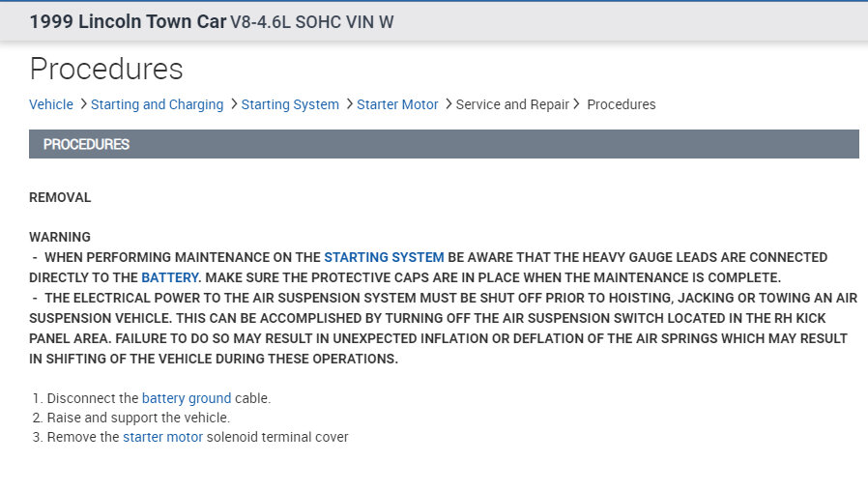Click the gray PROCEDURES section header bar

(x=444, y=144)
